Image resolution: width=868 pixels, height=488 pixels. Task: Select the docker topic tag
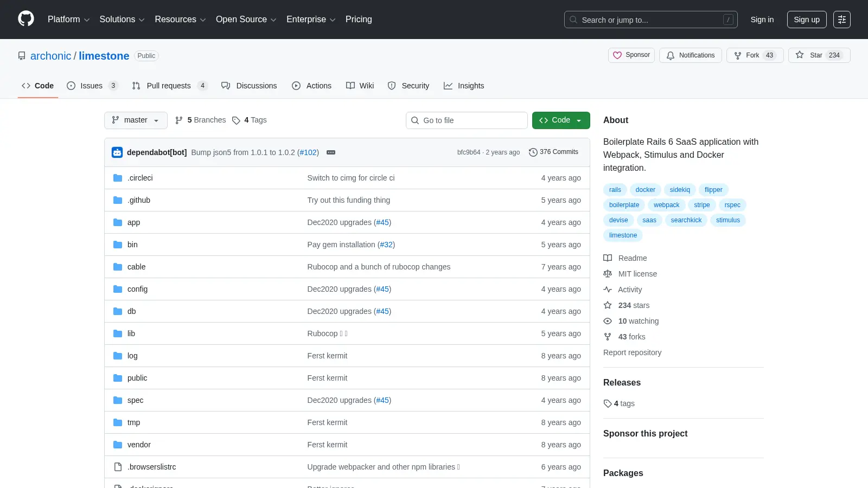(645, 190)
